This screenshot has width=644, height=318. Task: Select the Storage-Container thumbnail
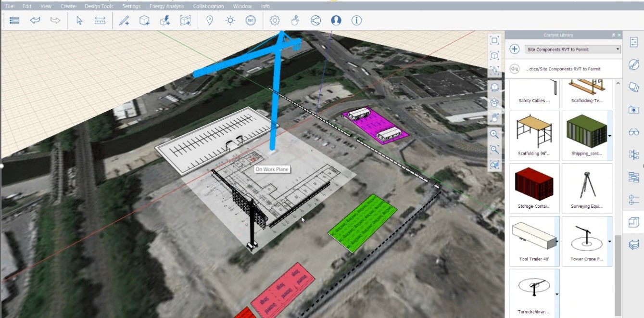534,185
